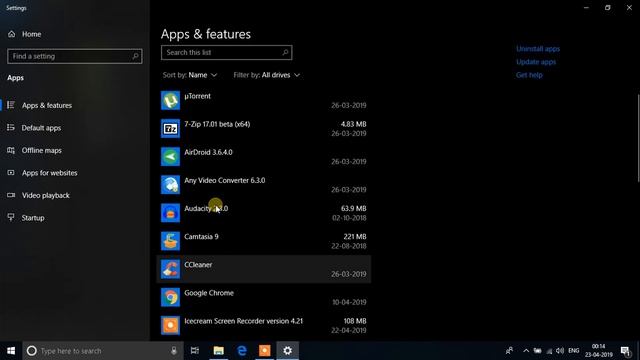Click Search this list field
The image size is (640, 360).
pyautogui.click(x=227, y=52)
